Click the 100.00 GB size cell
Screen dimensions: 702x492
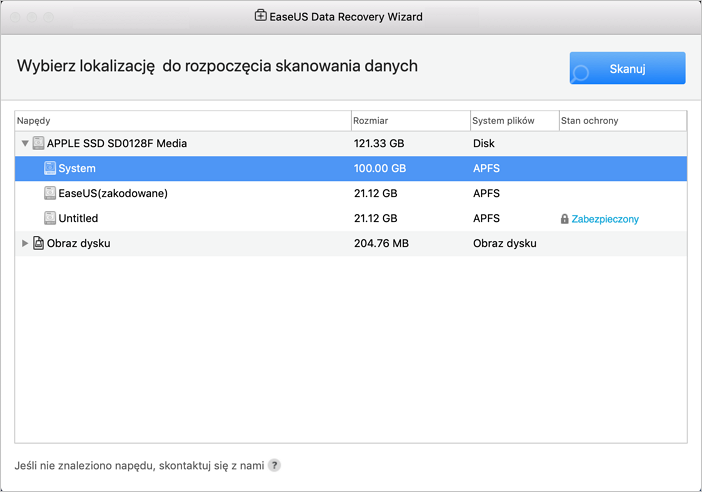(380, 168)
